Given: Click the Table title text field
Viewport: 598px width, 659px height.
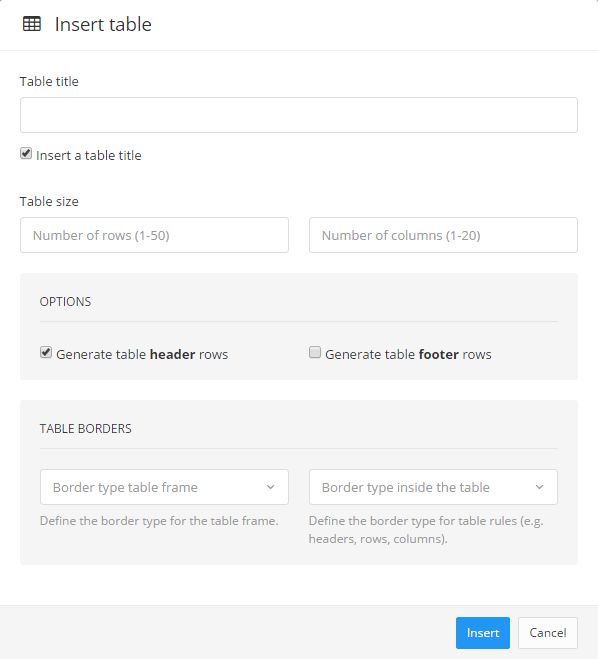Looking at the screenshot, I should 299,115.
